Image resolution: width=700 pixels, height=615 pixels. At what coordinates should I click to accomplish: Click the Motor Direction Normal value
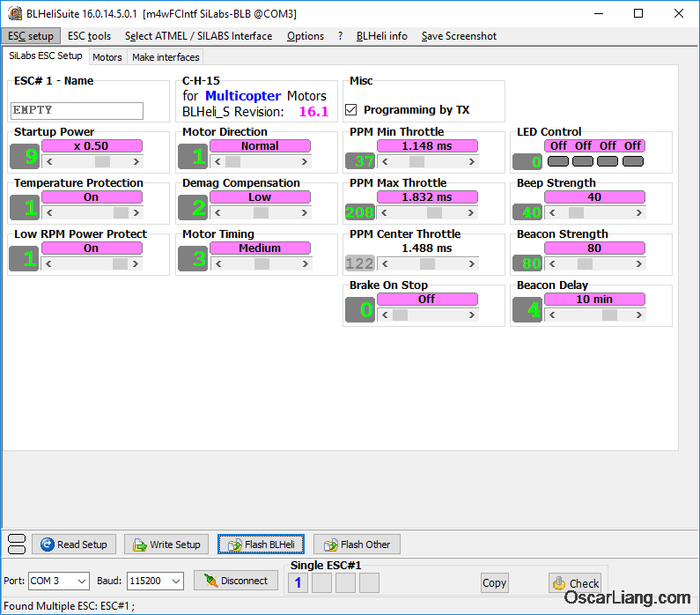[x=261, y=146]
